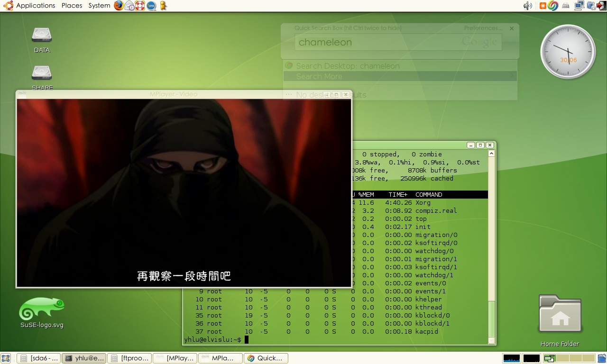Screen dimensions: 607x364
Task: Click the kblockd/0 process row
Action: (x=335, y=316)
